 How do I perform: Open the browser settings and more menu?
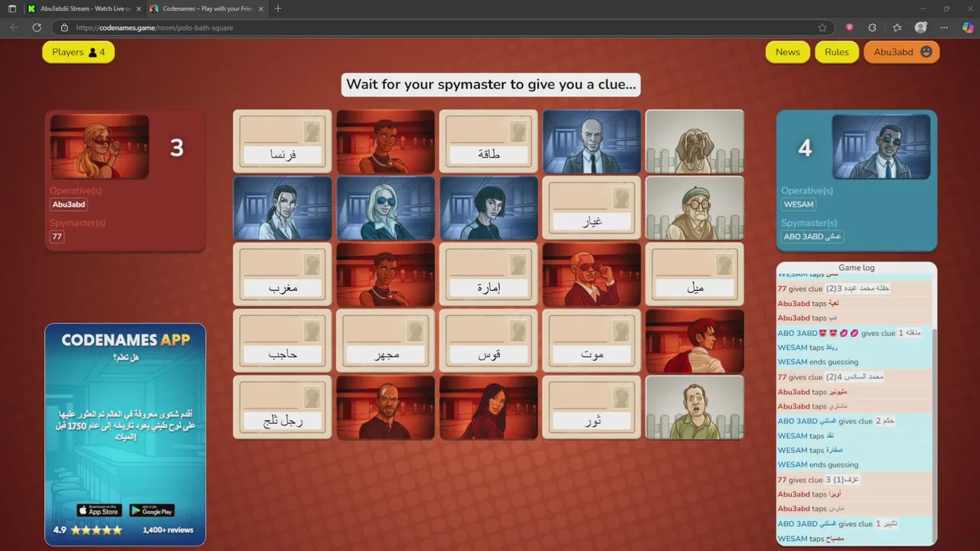coord(944,28)
